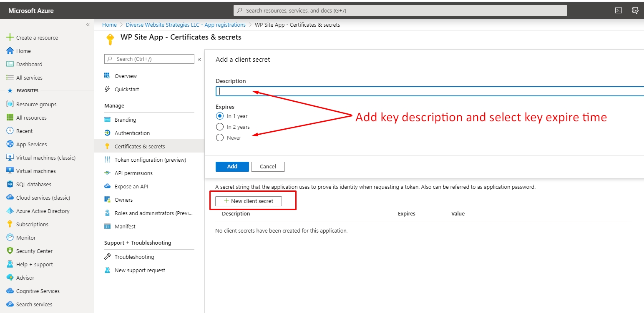Image resolution: width=644 pixels, height=313 pixels.
Task: Open directory and subscription filter icon
Action: (635, 10)
